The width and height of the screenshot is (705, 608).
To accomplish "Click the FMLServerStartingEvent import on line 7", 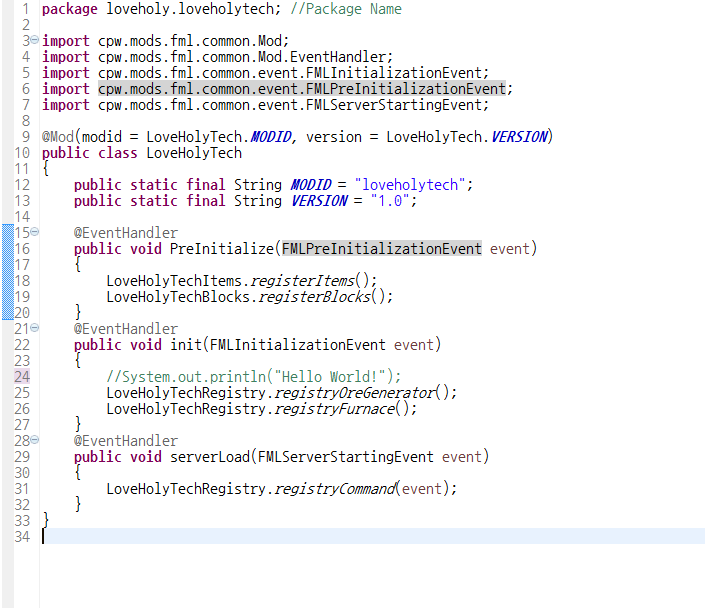I will (290, 105).
